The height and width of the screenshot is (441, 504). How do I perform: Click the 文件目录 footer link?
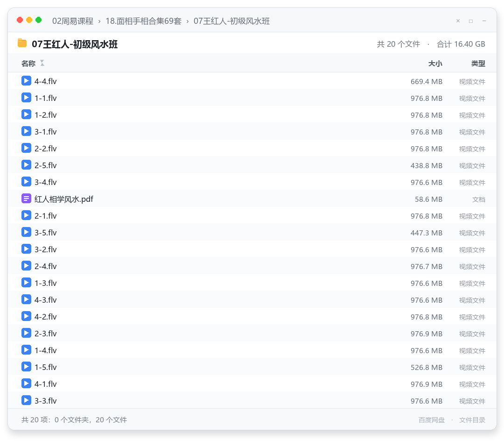pyautogui.click(x=472, y=420)
